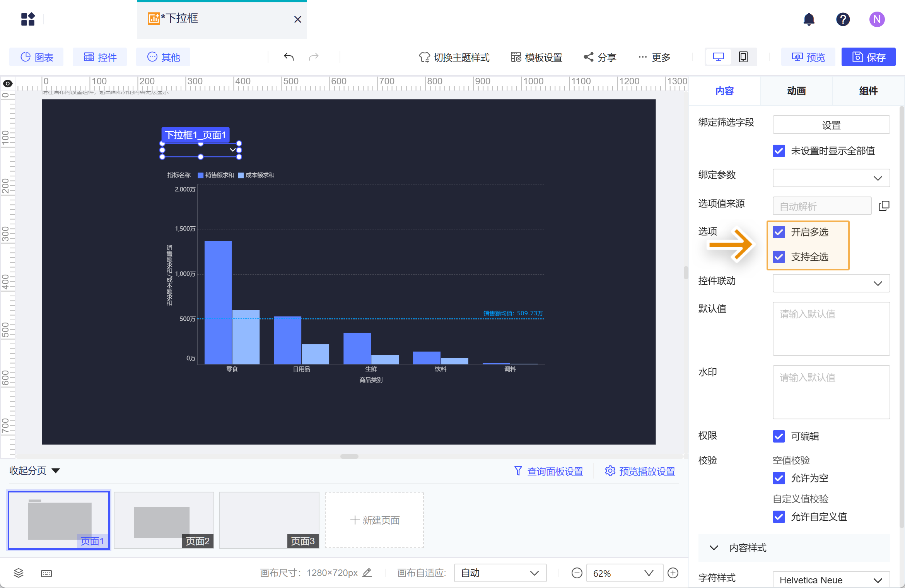905x588 pixels.
Task: Click copy icon beside 选项值来源
Action: click(884, 206)
